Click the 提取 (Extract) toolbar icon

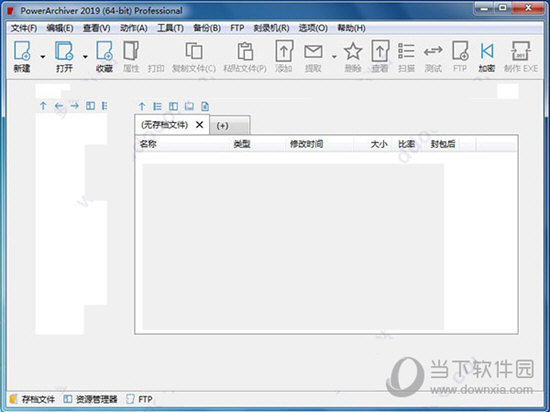313,52
